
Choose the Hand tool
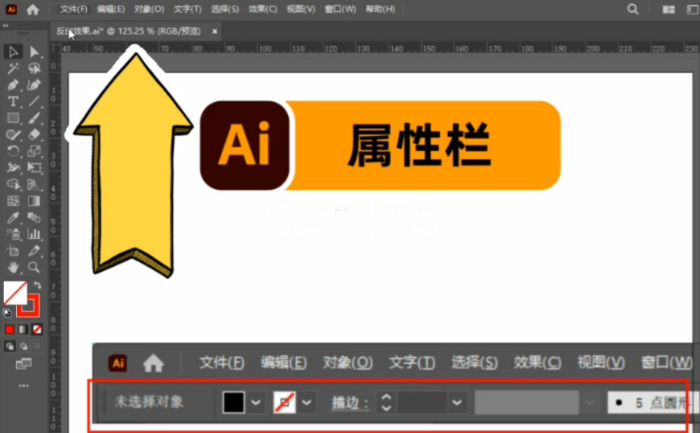tap(13, 267)
